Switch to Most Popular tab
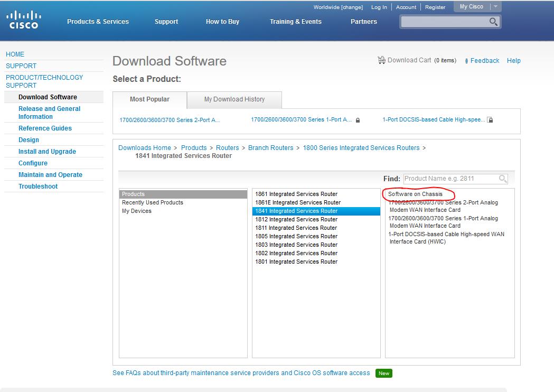 click(150, 100)
